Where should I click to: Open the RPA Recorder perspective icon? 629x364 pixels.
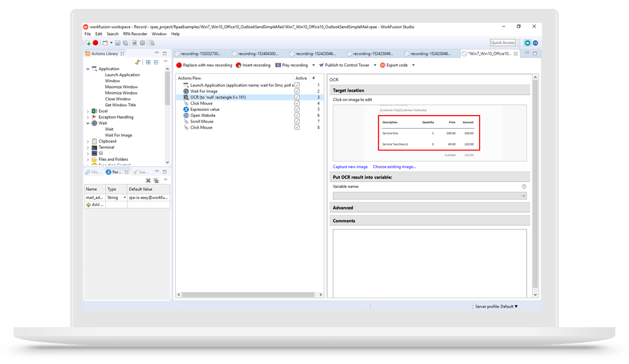(x=527, y=43)
